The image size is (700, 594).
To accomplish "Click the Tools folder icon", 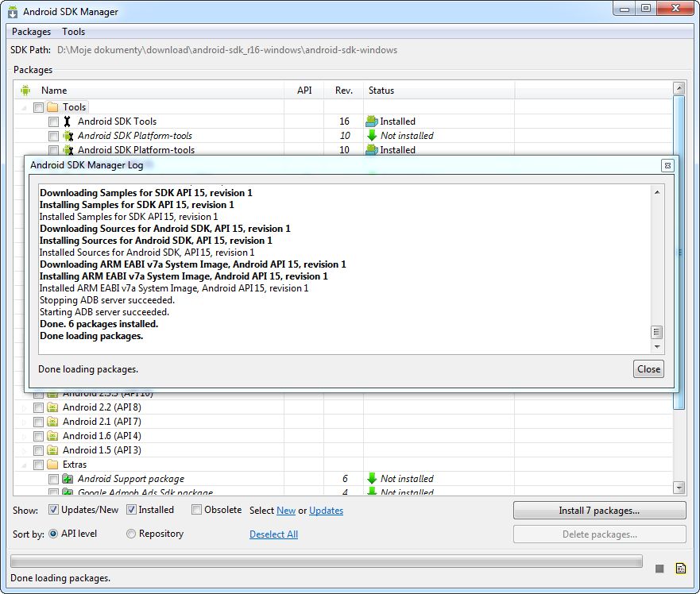I will click(52, 107).
